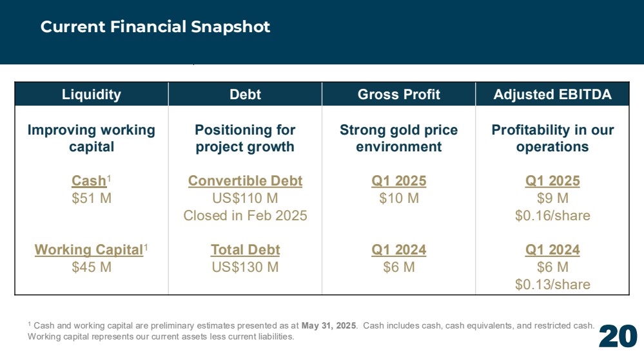644x362 pixels.
Task: Click the Total Debt underlined heading
Action: pyautogui.click(x=245, y=249)
